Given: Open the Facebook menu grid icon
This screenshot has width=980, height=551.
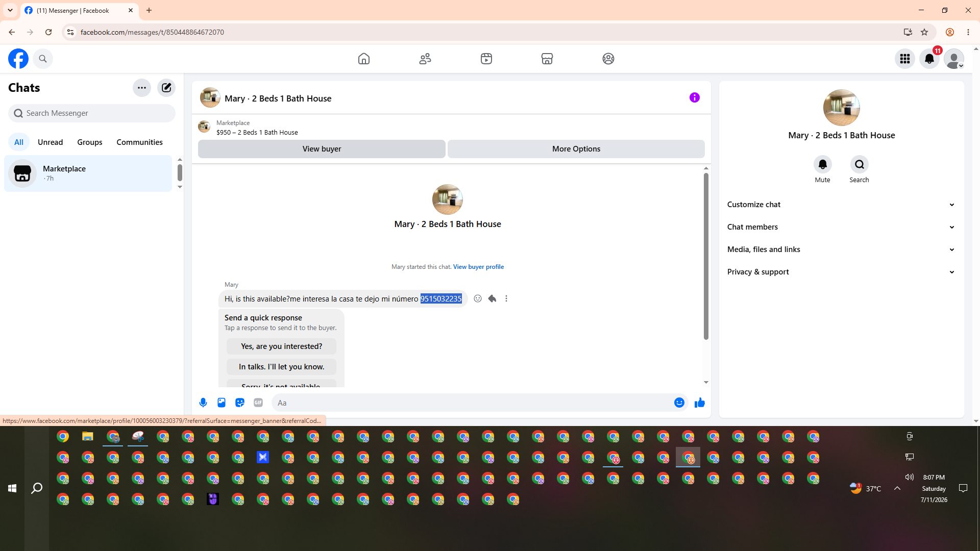Looking at the screenshot, I should click(x=905, y=59).
